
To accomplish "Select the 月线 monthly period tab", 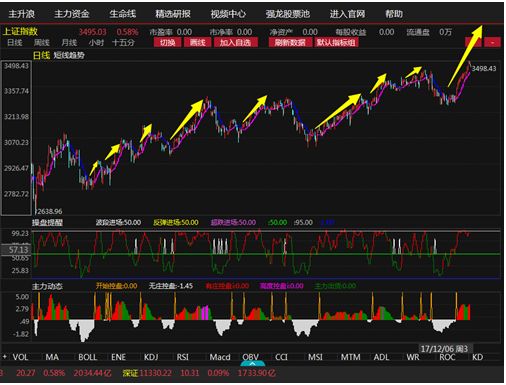I will 69,43.
